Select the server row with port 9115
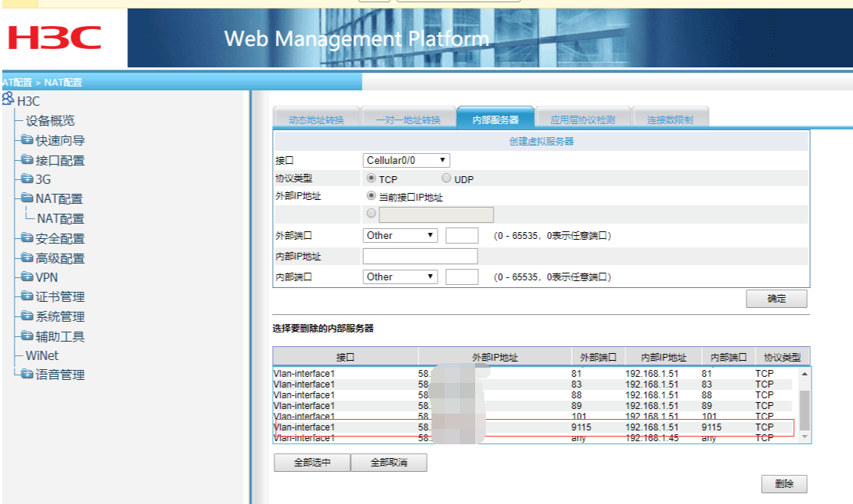The image size is (853, 504). (x=533, y=427)
